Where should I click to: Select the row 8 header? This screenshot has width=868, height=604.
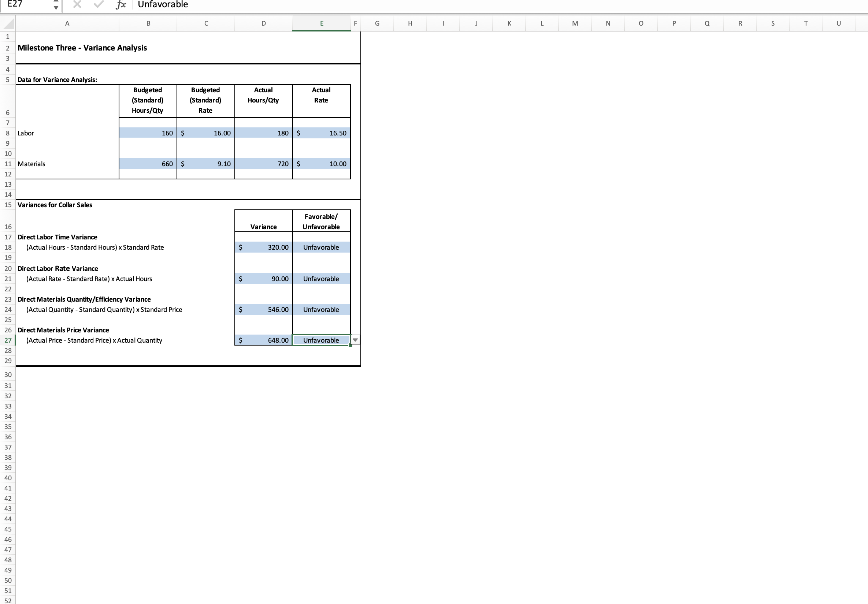(8, 133)
